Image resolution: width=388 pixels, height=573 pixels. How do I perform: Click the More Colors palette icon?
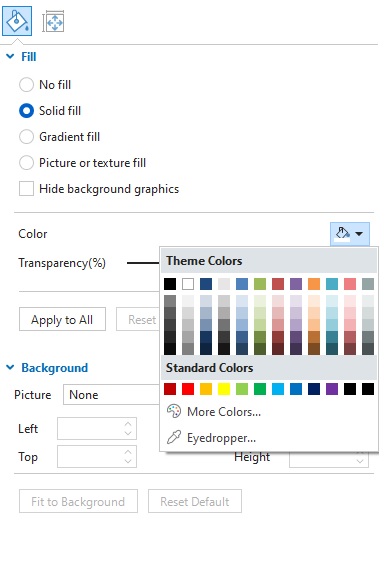tap(174, 411)
